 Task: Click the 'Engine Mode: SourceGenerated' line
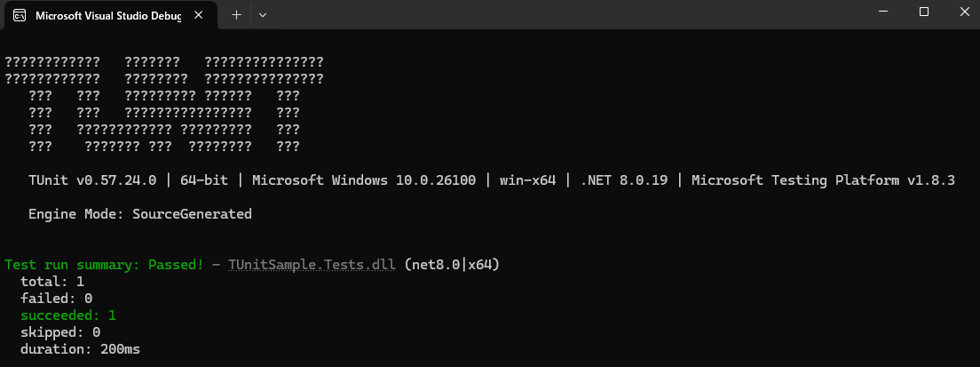click(x=140, y=214)
